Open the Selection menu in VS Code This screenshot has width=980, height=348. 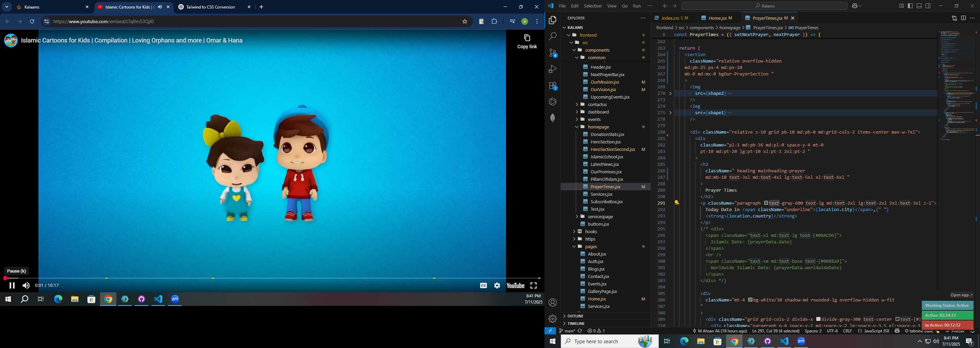tap(593, 6)
